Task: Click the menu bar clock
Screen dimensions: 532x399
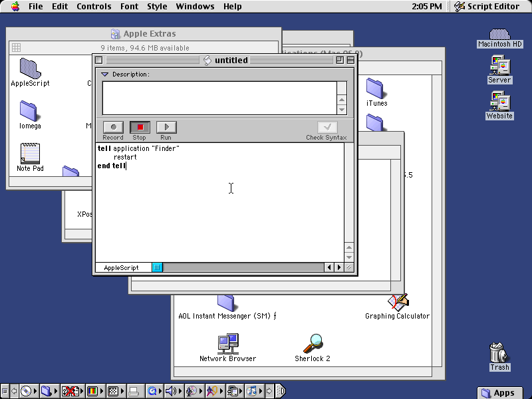Action: click(427, 7)
